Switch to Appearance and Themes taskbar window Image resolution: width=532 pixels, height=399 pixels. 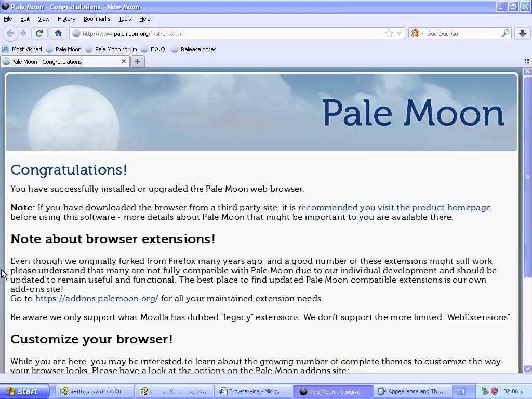pos(412,391)
